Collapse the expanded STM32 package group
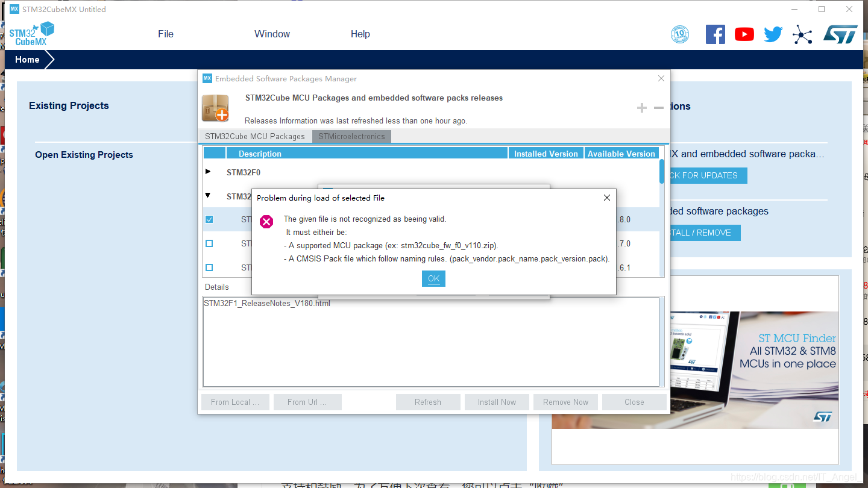Image resolution: width=868 pixels, height=488 pixels. tap(208, 195)
